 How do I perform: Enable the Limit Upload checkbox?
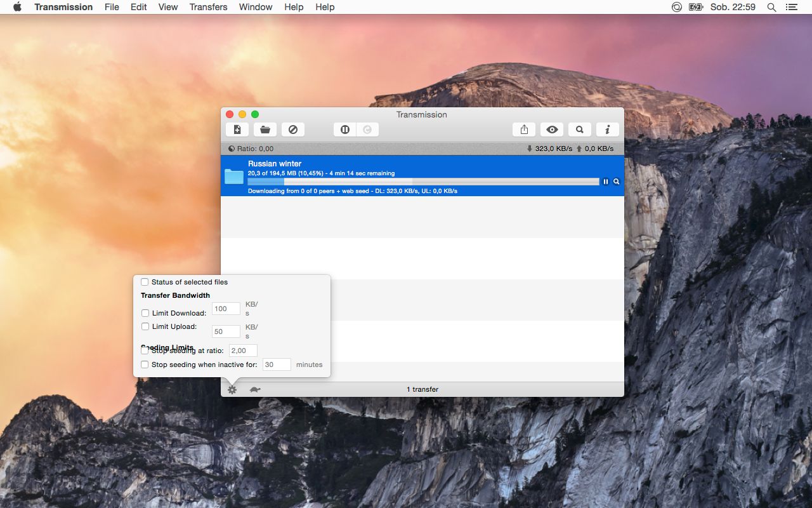pos(145,326)
